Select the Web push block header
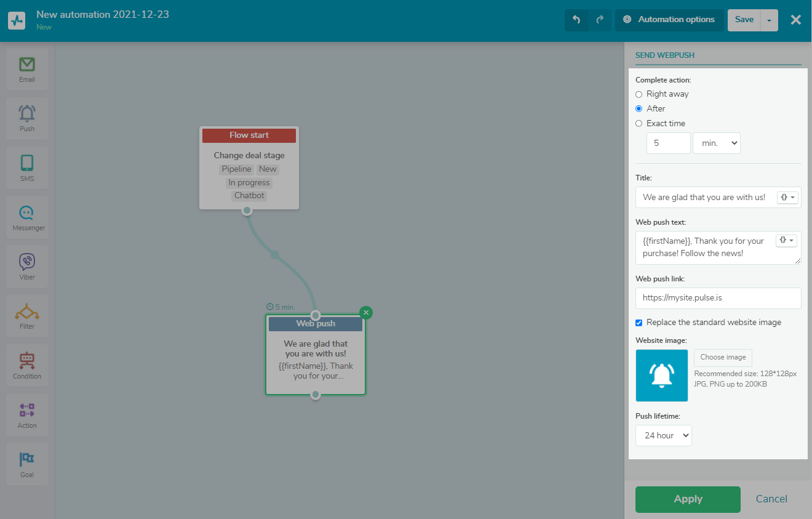Screen dimensions: 812x519 [x=316, y=324]
